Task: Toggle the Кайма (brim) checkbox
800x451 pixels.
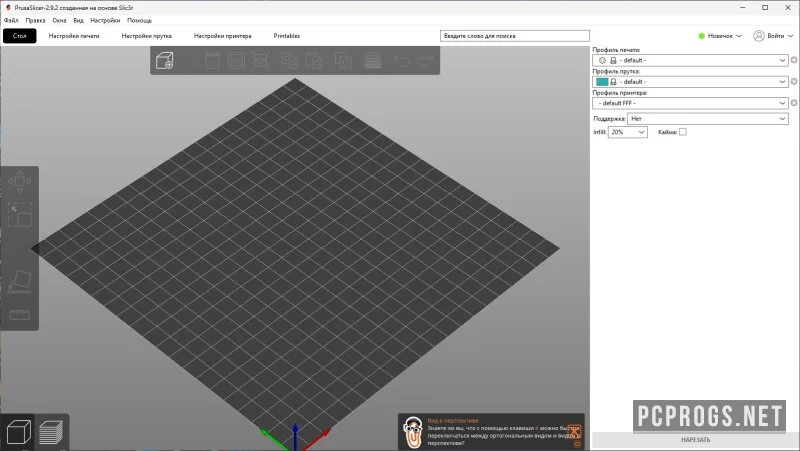Action: pos(683,132)
